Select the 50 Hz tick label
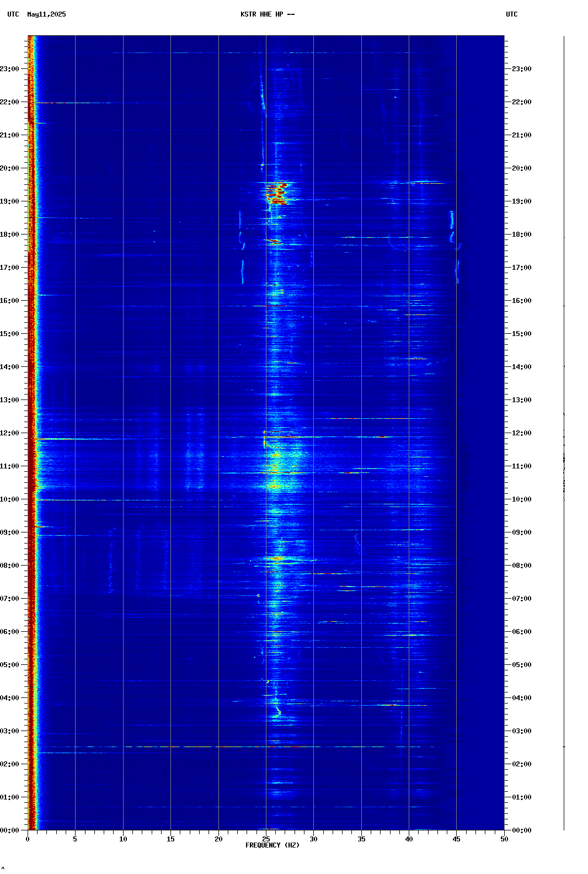This screenshot has height=874, width=588. pyautogui.click(x=504, y=839)
